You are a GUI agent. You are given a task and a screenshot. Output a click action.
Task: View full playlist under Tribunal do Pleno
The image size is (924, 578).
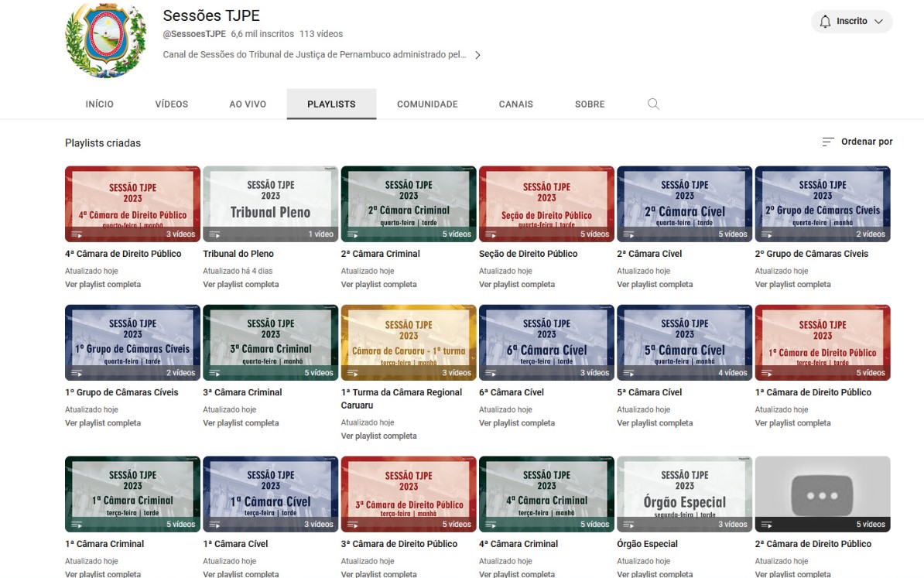(241, 285)
